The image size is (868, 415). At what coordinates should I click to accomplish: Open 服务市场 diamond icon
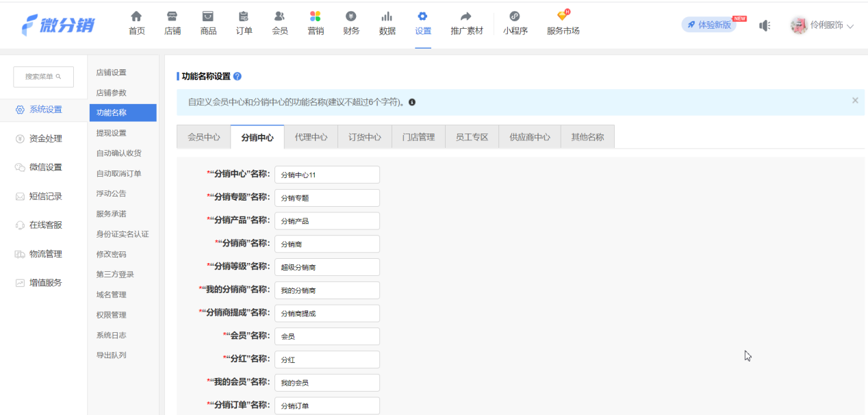coord(563,16)
